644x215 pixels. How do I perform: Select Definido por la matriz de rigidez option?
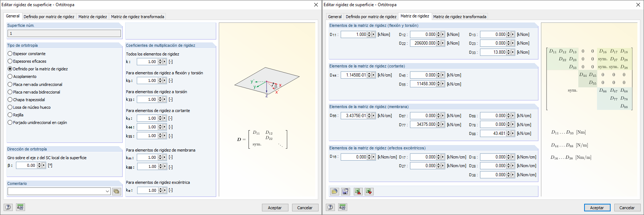click(x=38, y=69)
